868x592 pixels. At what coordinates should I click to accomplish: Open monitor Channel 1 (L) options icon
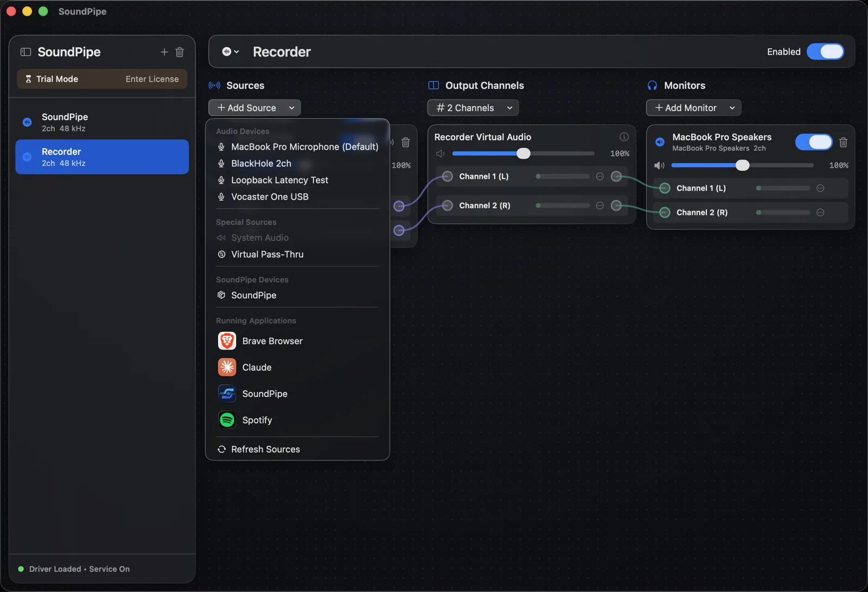(820, 188)
